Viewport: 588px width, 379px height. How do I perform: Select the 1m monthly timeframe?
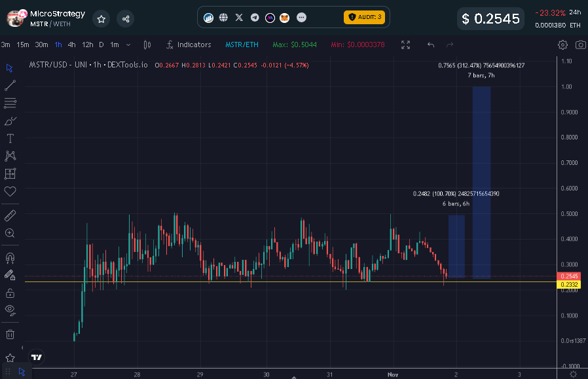pyautogui.click(x=115, y=45)
